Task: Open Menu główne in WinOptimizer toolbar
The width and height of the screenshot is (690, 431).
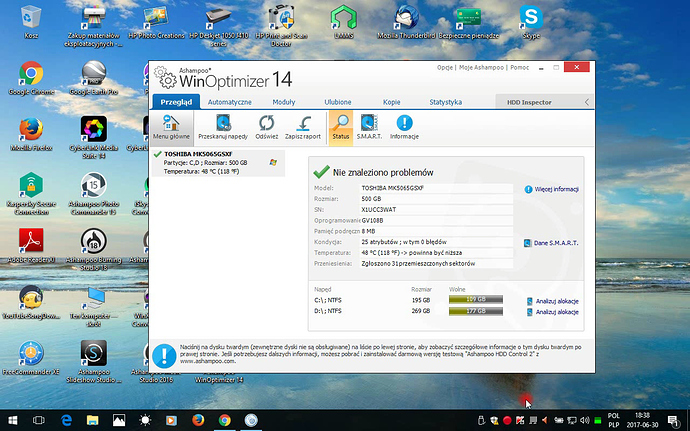Action: (x=171, y=127)
